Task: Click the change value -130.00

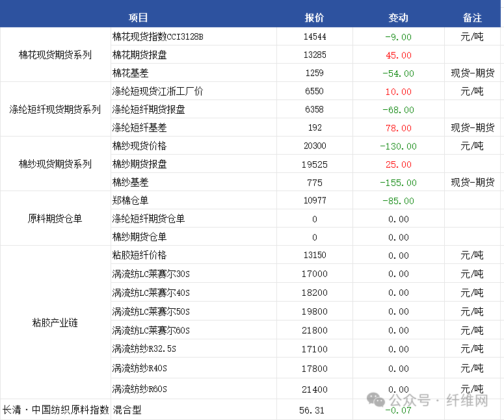Action: point(398,146)
